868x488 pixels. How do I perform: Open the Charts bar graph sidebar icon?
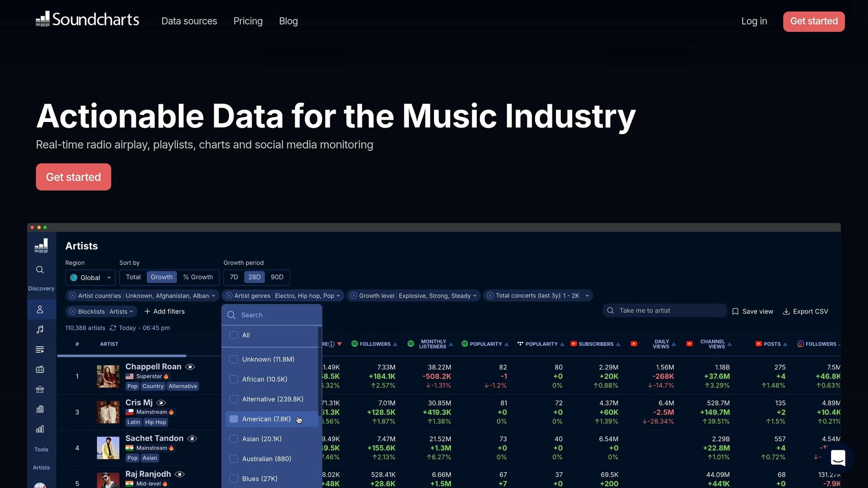tap(40, 429)
